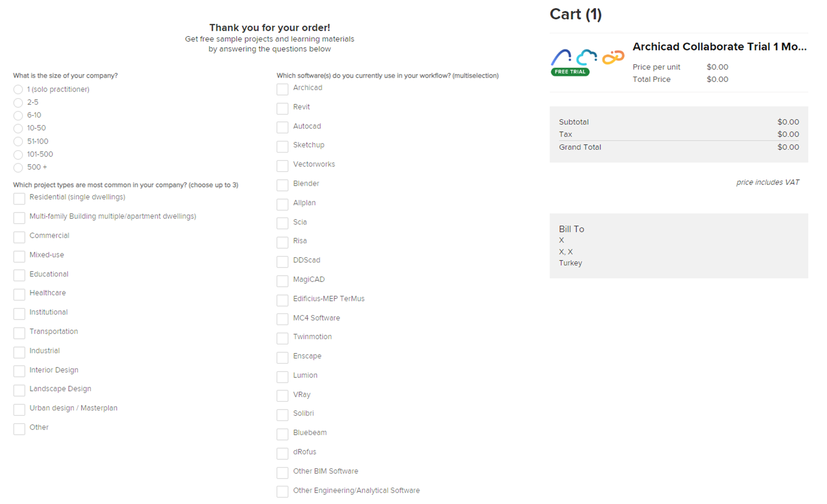
Task: Click the blue Archicad logo icon
Action: pos(561,57)
